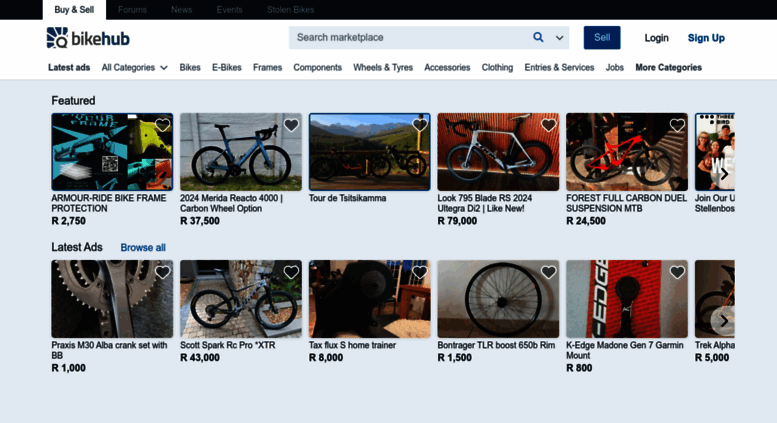777x423 pixels.
Task: Open the Components category
Action: point(318,67)
